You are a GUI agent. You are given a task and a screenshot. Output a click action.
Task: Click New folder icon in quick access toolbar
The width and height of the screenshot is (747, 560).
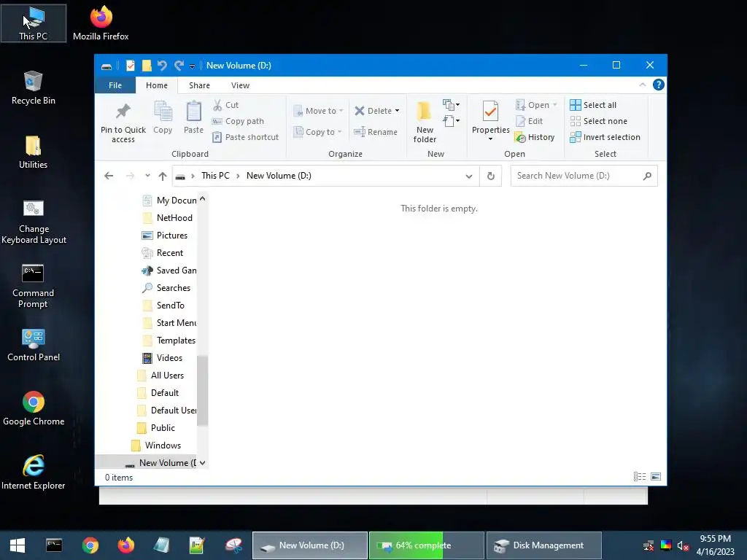147,65
